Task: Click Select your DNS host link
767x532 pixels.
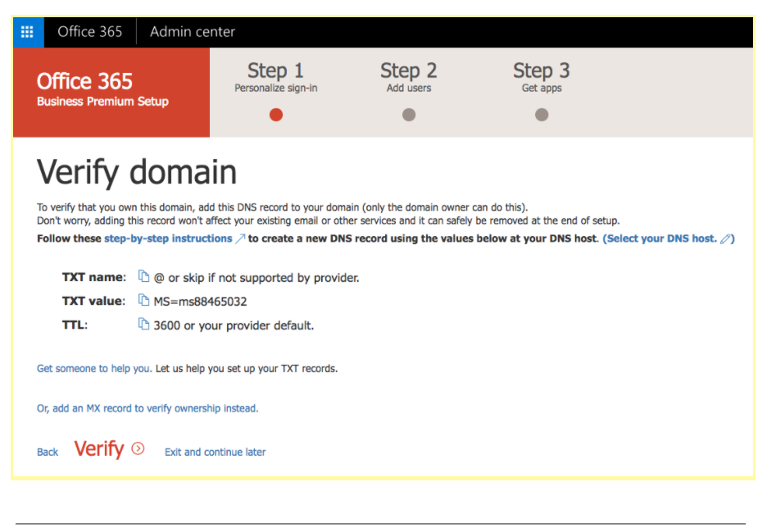Action: [661, 239]
